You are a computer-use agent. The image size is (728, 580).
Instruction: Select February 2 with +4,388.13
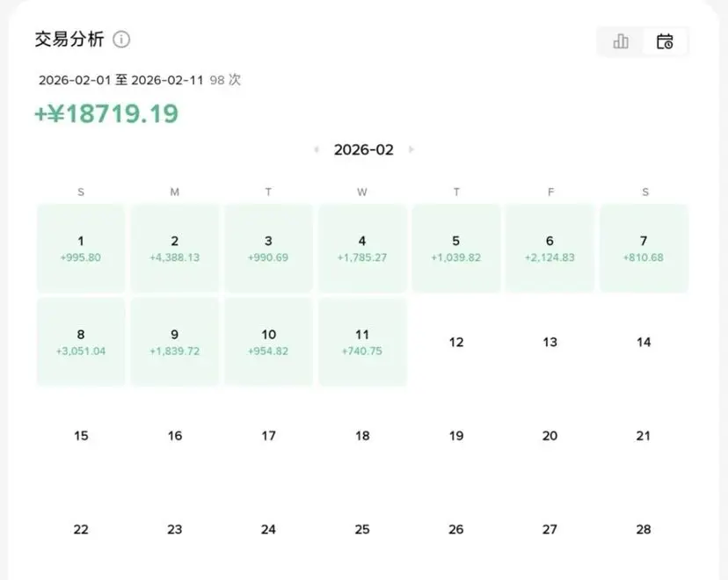[x=175, y=249]
